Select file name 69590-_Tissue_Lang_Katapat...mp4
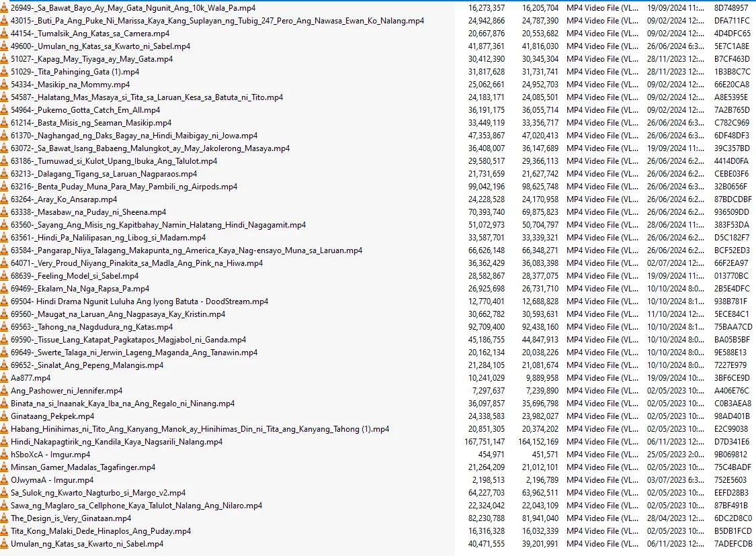Image resolution: width=756 pixels, height=556 pixels. tap(128, 340)
